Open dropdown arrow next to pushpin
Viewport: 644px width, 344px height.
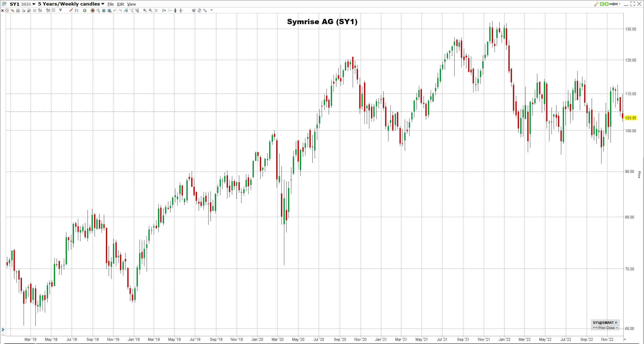[x=619, y=4]
